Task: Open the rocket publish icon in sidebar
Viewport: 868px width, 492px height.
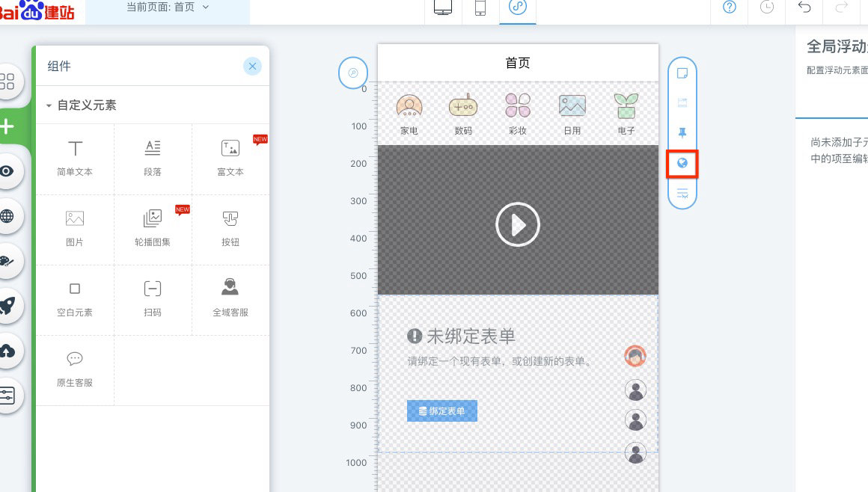Action: (8, 305)
